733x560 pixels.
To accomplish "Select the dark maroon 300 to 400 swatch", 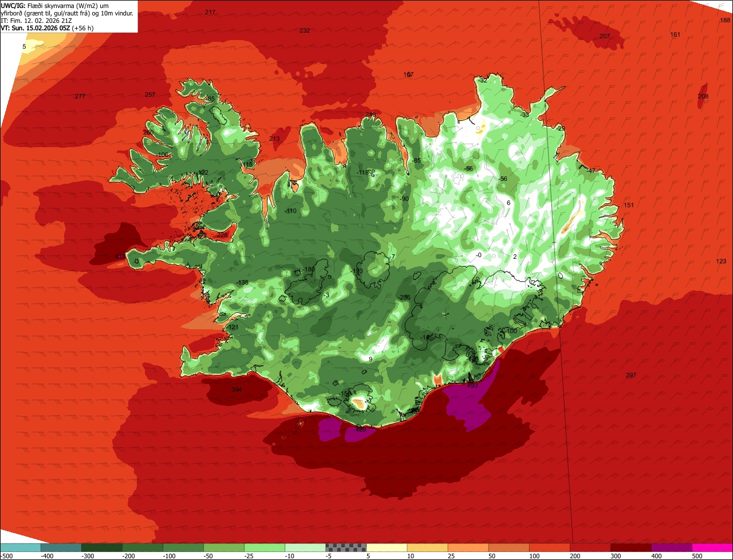I will point(630,547).
